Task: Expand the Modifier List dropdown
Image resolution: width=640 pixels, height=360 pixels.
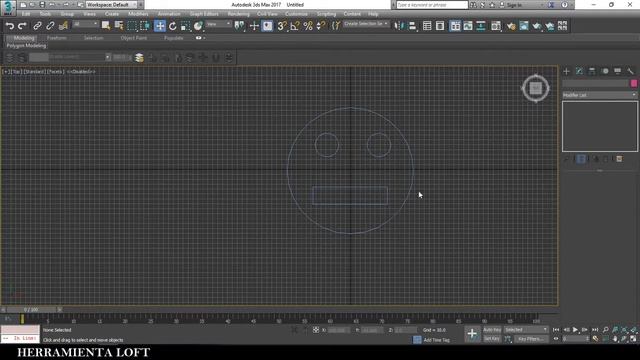Action: pyautogui.click(x=600, y=95)
